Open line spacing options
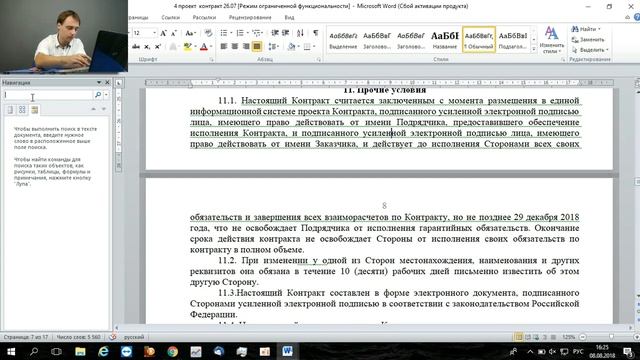 tap(273, 47)
